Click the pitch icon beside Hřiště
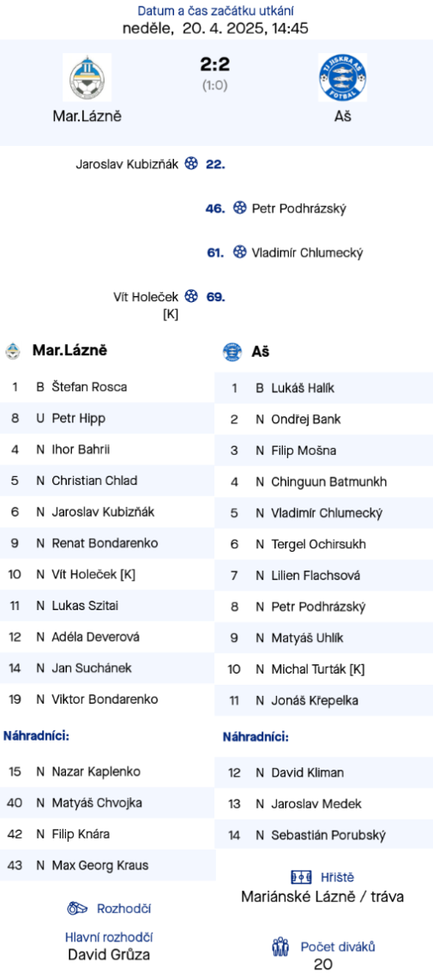 (x=301, y=877)
